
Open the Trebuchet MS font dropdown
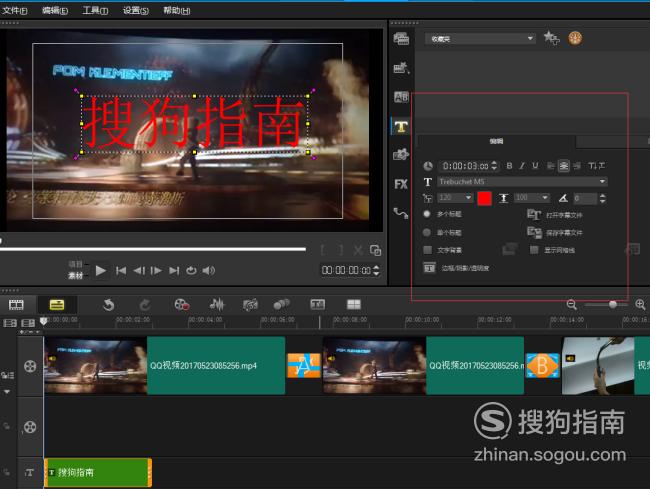[x=523, y=182]
